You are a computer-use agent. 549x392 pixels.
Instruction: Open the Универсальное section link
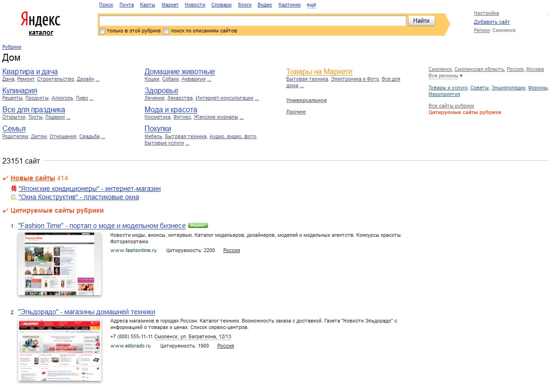point(306,100)
